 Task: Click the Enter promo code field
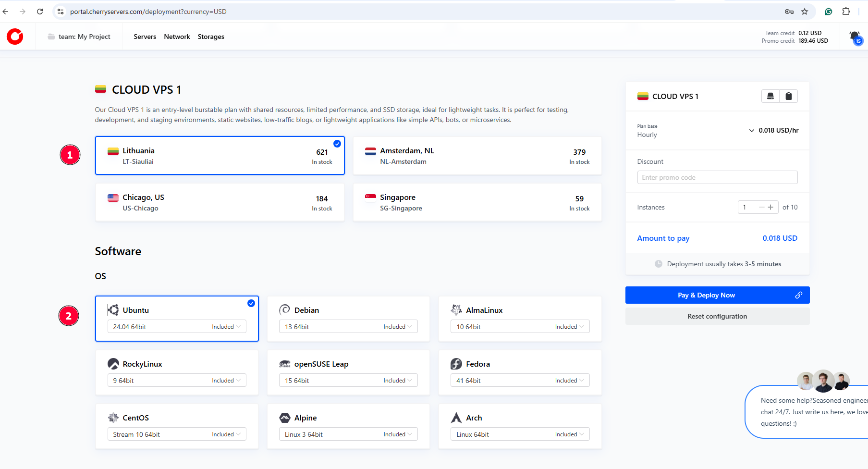[717, 177]
